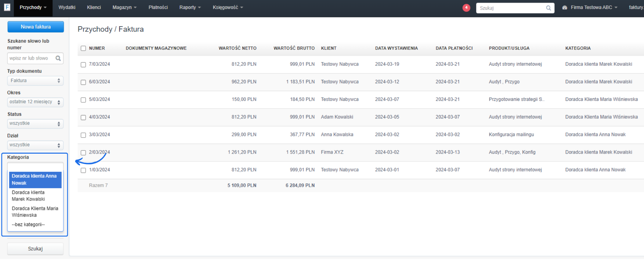Expand the Okres 'ostatnie 12 miesięcy' dropdown
Screen dimensions: 644x260
click(x=35, y=102)
